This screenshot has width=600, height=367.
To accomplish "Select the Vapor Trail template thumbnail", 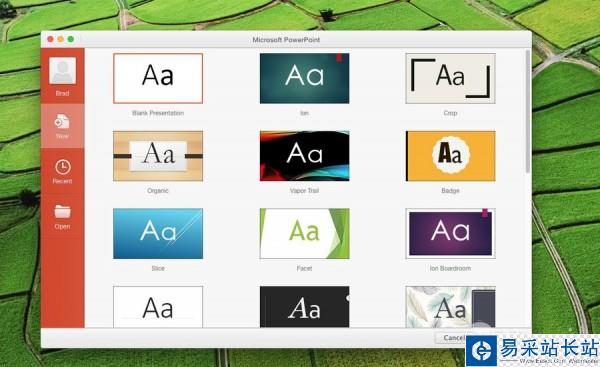I will 305,156.
